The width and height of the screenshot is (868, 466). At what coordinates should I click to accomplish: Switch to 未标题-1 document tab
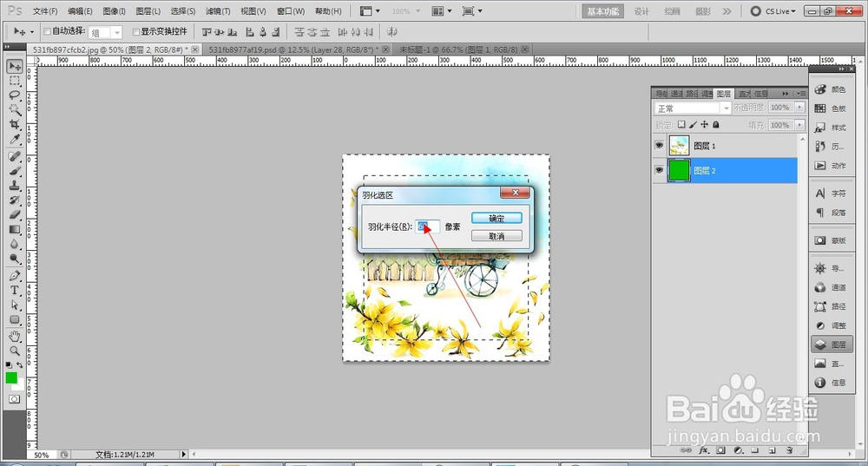(x=459, y=49)
